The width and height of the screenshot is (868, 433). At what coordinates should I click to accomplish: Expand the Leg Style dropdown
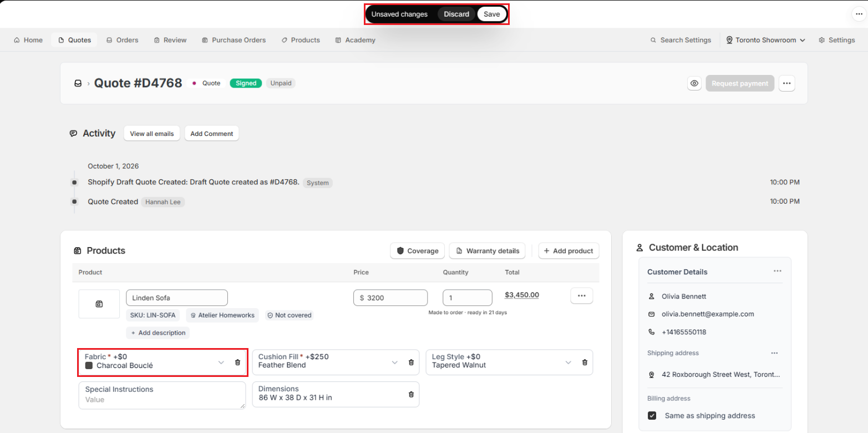tap(568, 362)
